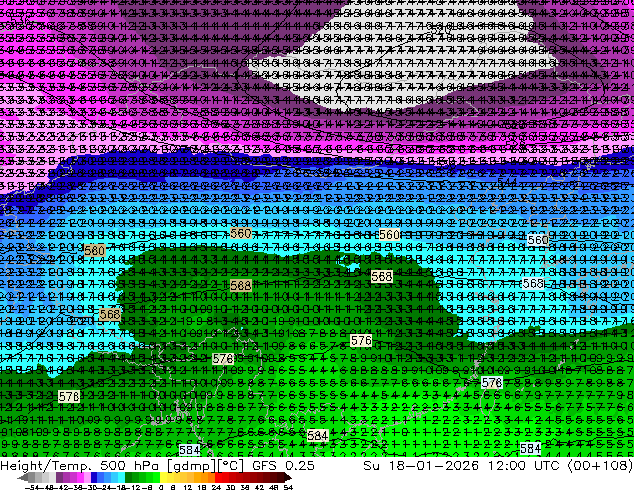
Task: Click the '0' color scale label
Action: (161, 488)
